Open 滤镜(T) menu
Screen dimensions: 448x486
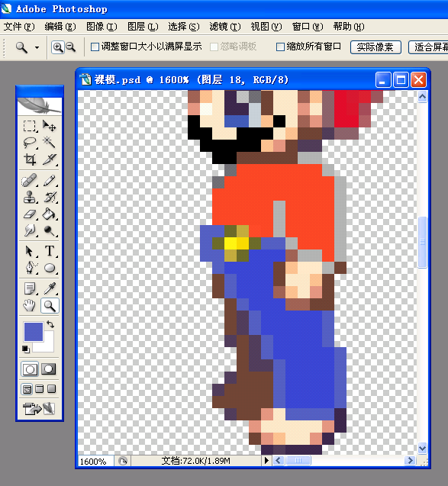tap(225, 27)
